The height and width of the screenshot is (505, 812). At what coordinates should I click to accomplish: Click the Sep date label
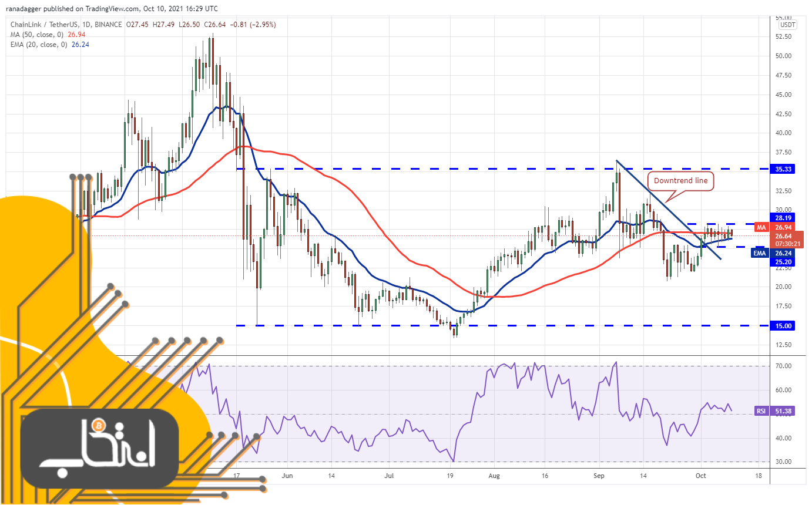coord(598,476)
